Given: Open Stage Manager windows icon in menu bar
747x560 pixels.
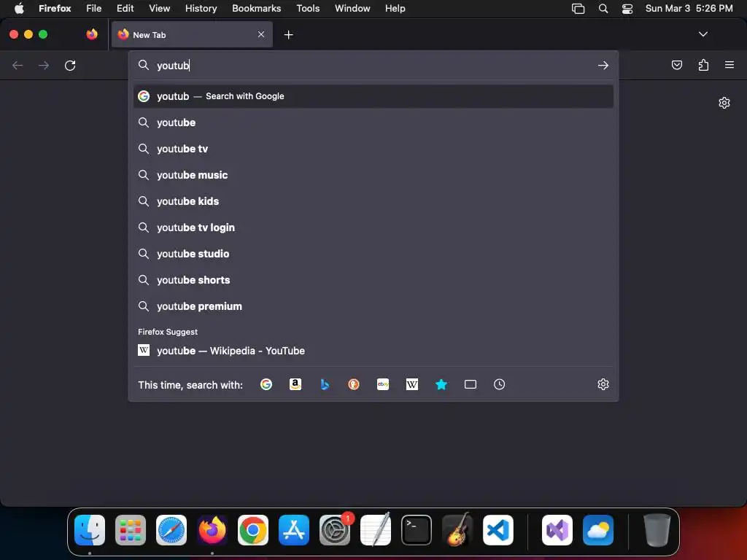Looking at the screenshot, I should coord(578,9).
